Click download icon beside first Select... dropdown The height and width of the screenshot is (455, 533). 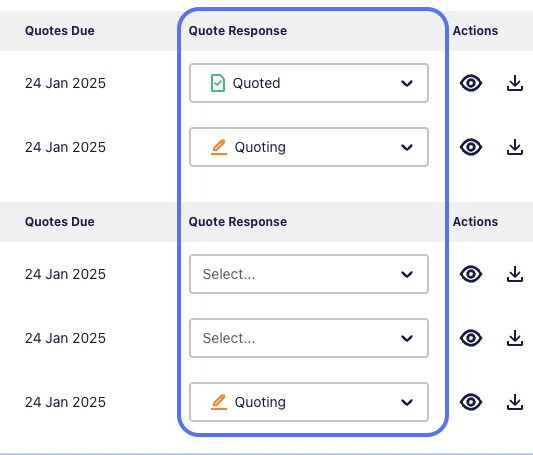[515, 274]
